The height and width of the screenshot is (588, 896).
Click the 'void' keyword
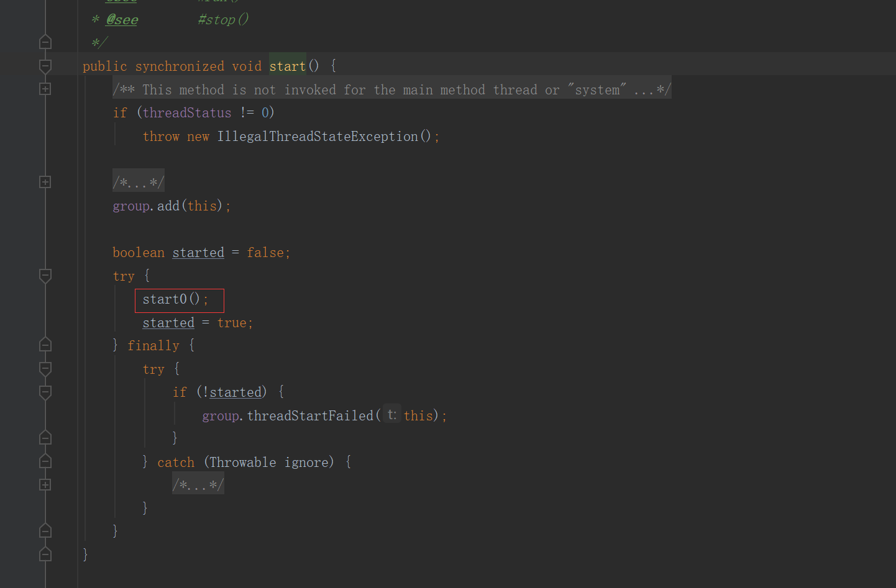[x=247, y=66]
